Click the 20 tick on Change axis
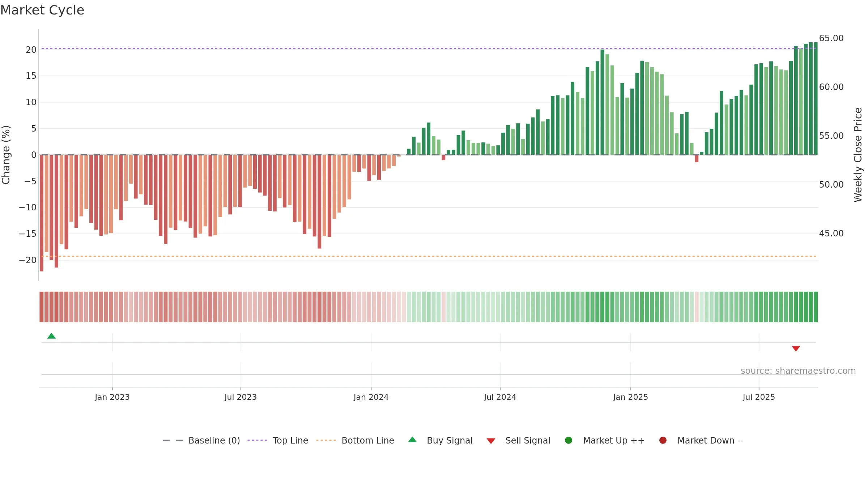Viewport: 868px width, 488px height. click(31, 50)
